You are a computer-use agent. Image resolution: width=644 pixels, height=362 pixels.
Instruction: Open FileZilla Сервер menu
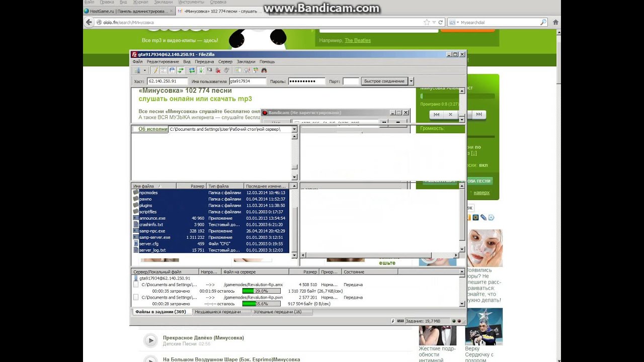(x=225, y=61)
